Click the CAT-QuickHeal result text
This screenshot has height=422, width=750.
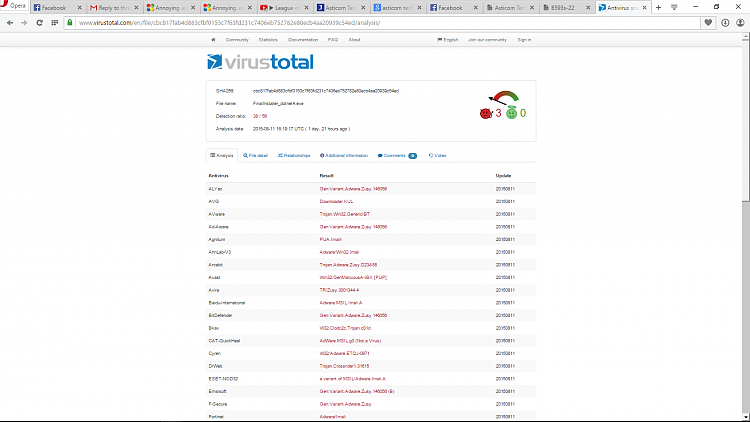[350, 341]
